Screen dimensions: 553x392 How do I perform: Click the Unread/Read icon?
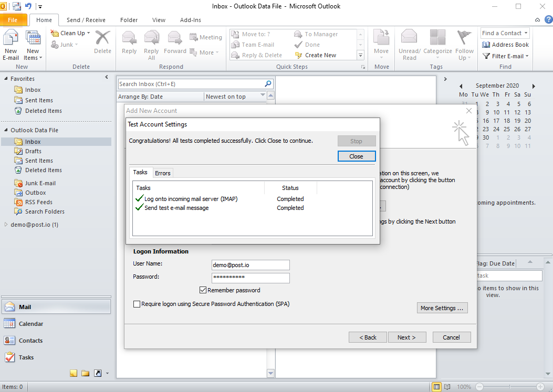coord(409,37)
